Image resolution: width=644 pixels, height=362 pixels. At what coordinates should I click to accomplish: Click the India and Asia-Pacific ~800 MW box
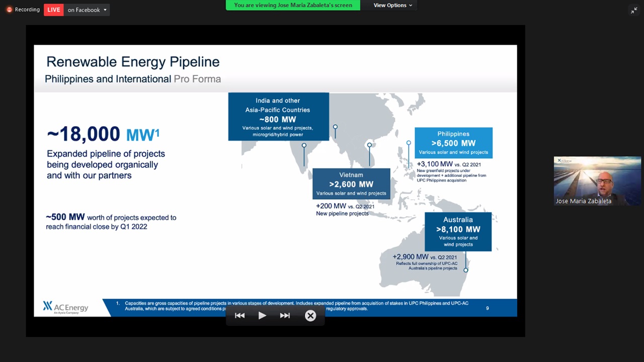(278, 117)
